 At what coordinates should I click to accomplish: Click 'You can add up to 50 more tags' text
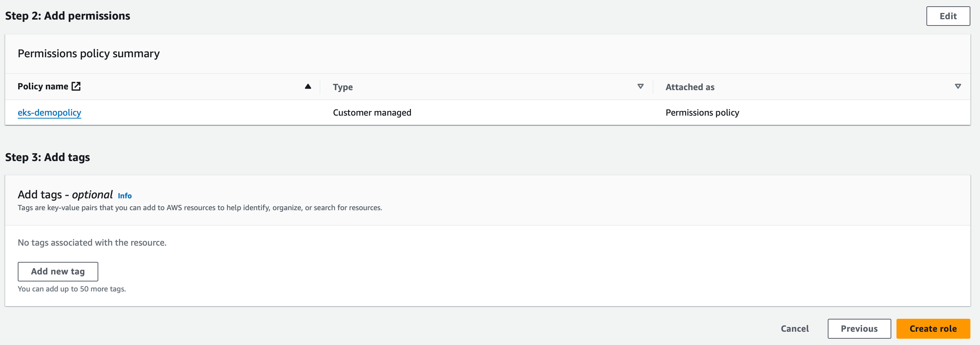(x=72, y=289)
